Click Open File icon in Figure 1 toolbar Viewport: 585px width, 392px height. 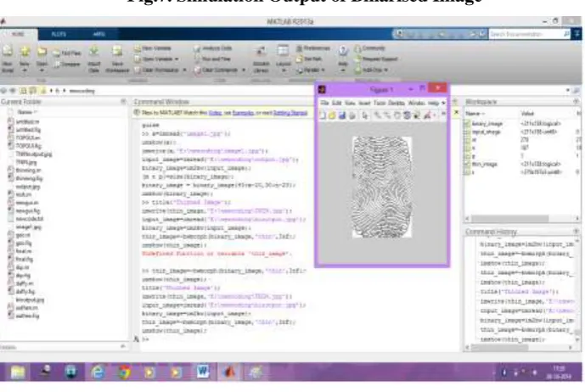[332, 115]
